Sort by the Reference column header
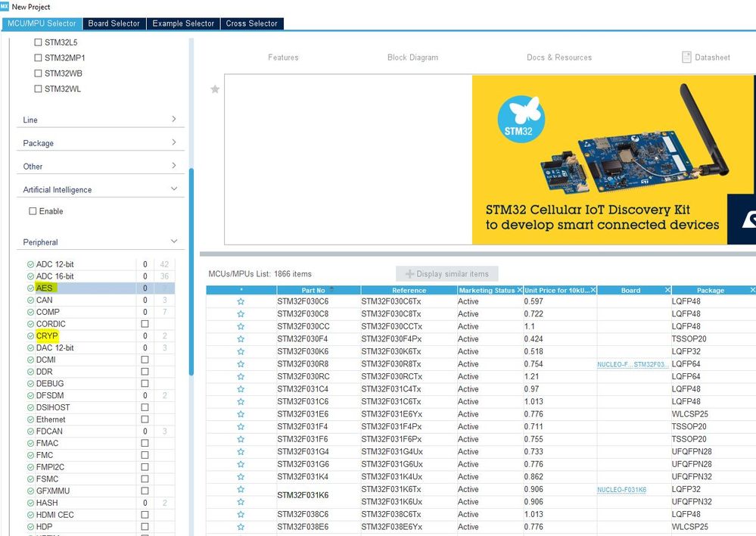Viewport: 756px width, 536px height. tap(409, 290)
